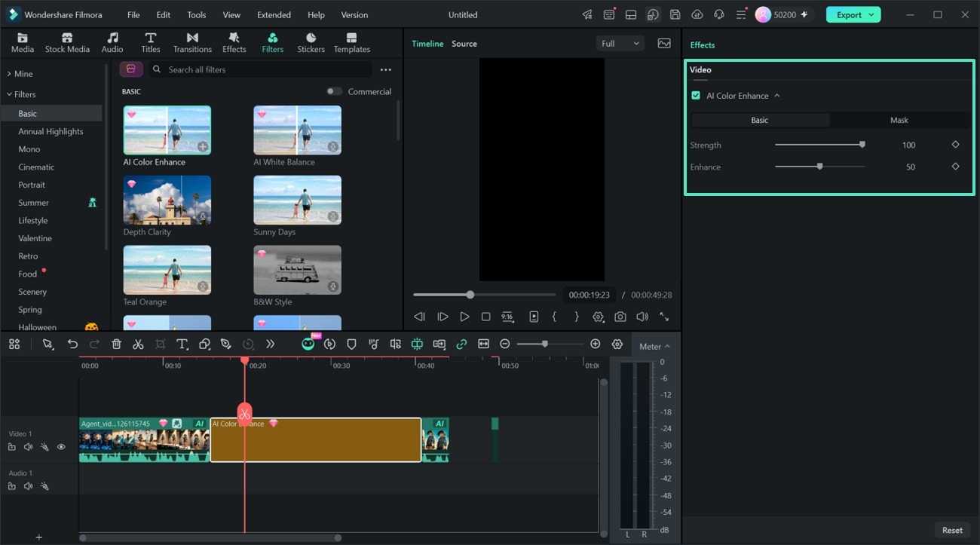Mute the Video 1 track

28,447
